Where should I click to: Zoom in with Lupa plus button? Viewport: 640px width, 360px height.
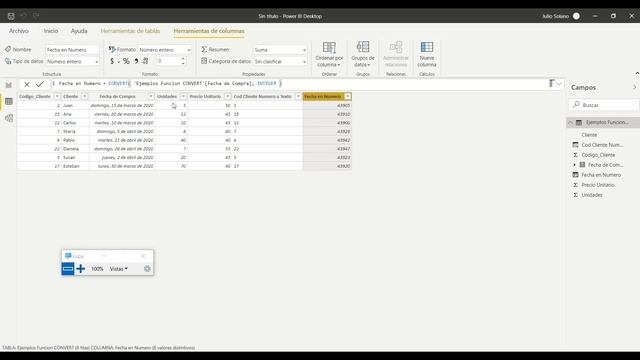(81, 269)
